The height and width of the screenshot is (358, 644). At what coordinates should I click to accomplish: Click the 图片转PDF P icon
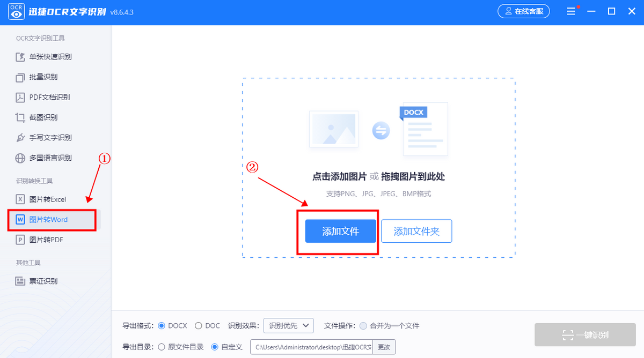coord(20,240)
